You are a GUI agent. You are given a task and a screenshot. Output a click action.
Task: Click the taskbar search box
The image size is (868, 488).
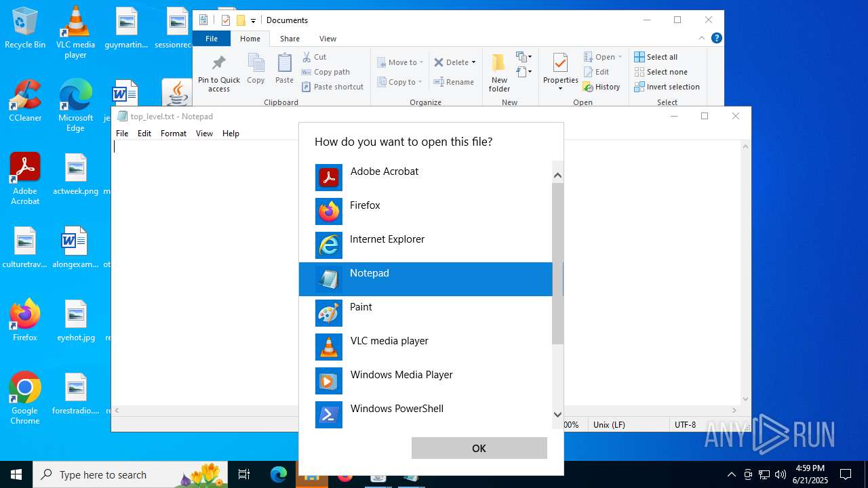[132, 474]
